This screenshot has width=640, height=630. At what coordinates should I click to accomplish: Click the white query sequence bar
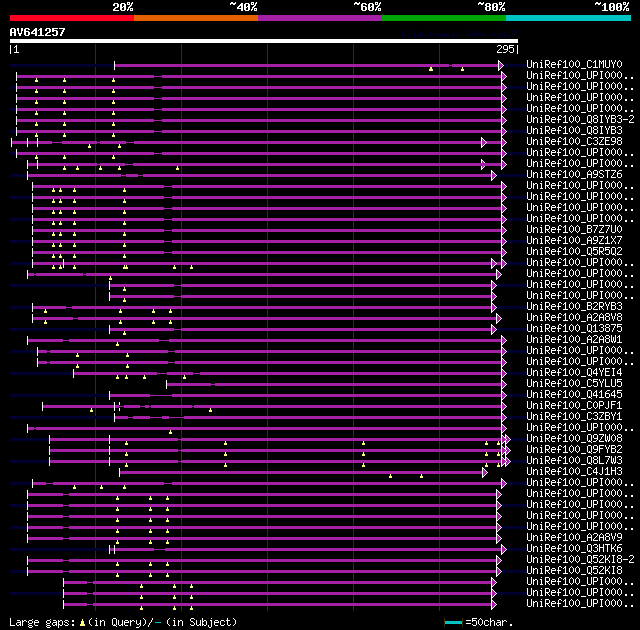264,41
